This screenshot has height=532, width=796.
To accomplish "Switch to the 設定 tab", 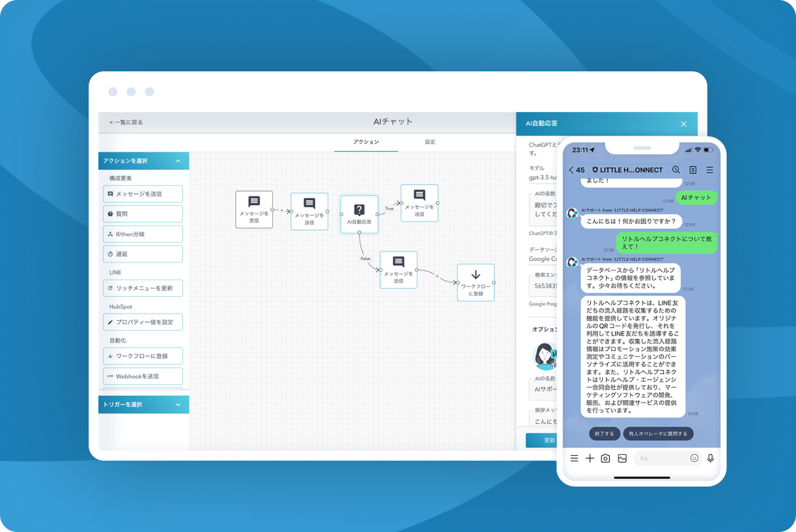I will 430,142.
